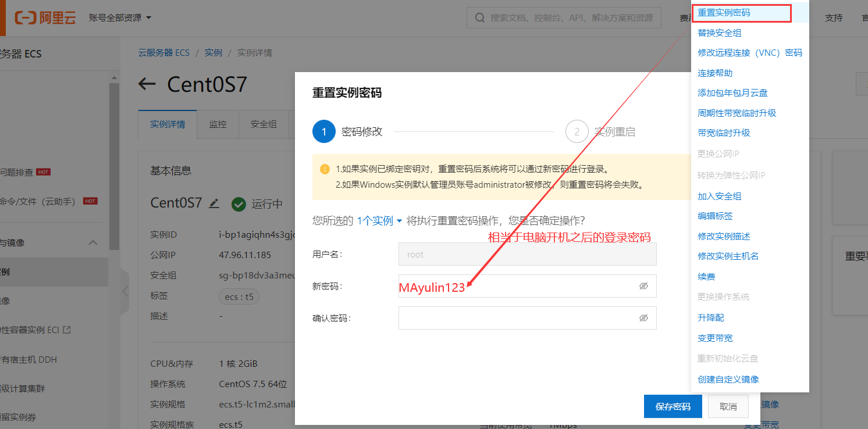
Task: Collapse the sidebar section with chevron up
Action: 93,243
